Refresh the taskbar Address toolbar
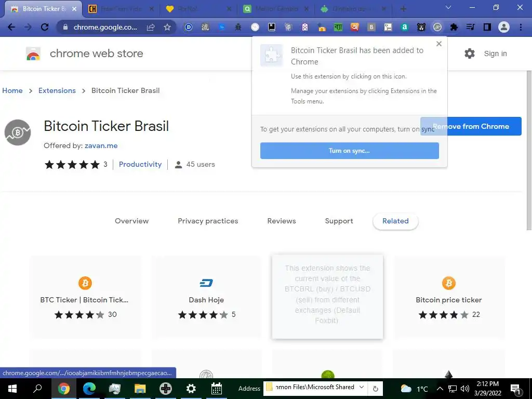This screenshot has height=399, width=532. click(x=376, y=389)
